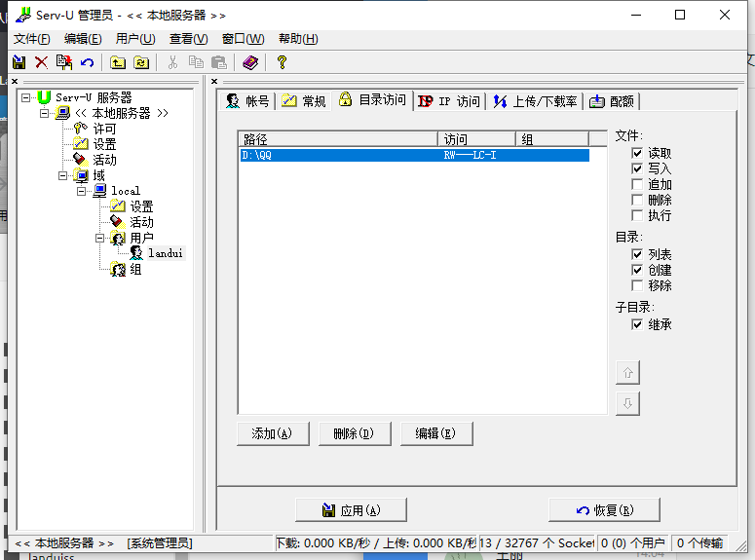Click the folder refresh toolbar icon

141,62
